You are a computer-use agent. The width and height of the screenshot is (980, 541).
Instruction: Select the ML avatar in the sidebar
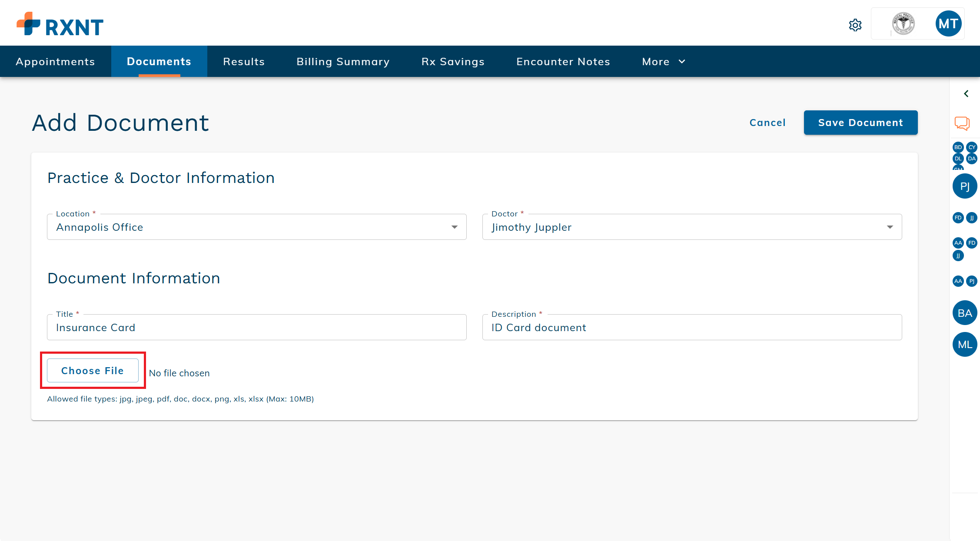coord(965,344)
